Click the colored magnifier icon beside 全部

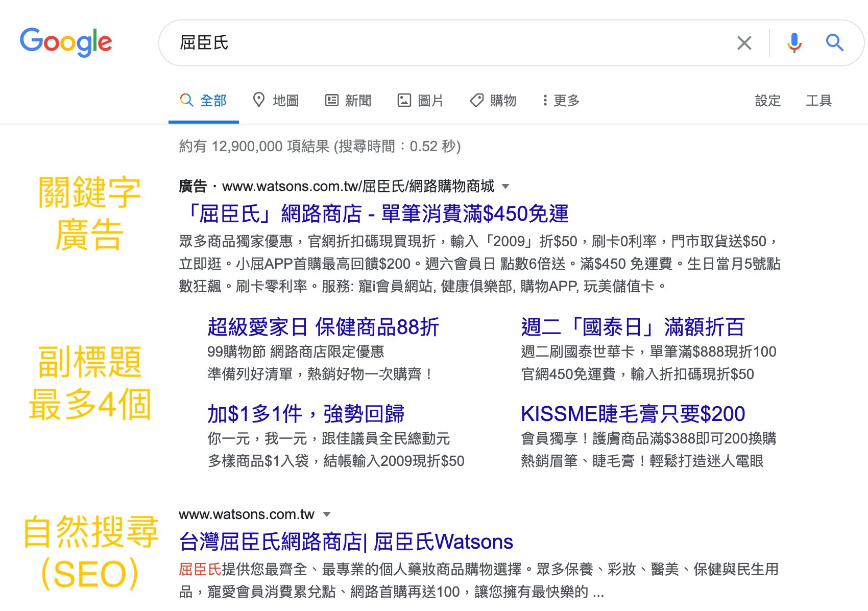click(187, 100)
